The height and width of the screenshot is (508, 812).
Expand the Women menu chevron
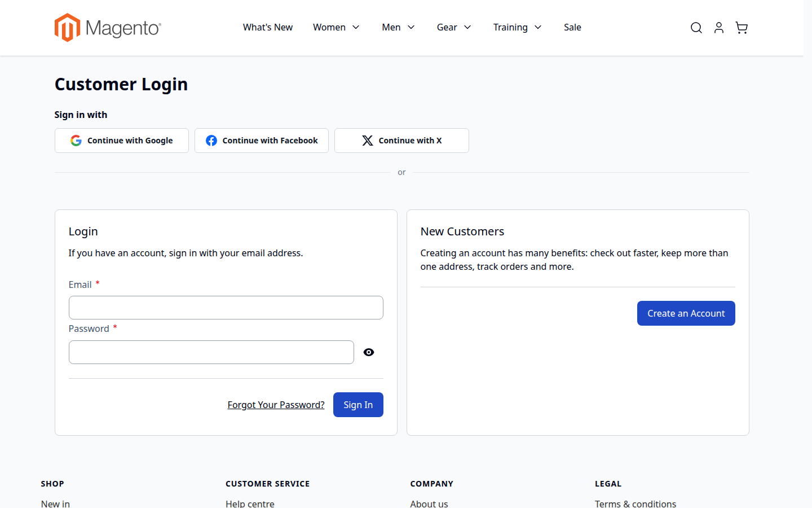(356, 27)
